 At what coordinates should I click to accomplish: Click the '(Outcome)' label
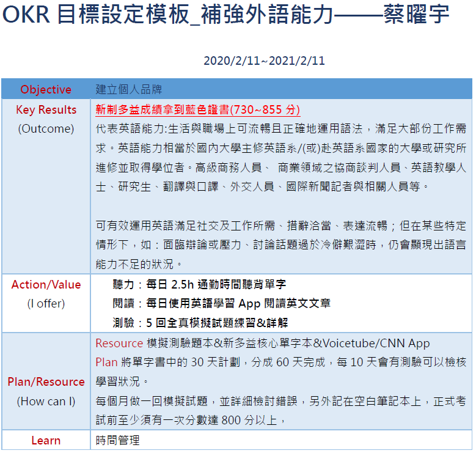(46, 129)
